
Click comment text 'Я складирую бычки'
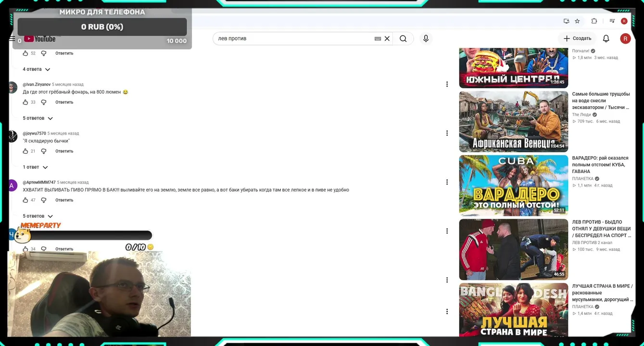tap(46, 141)
